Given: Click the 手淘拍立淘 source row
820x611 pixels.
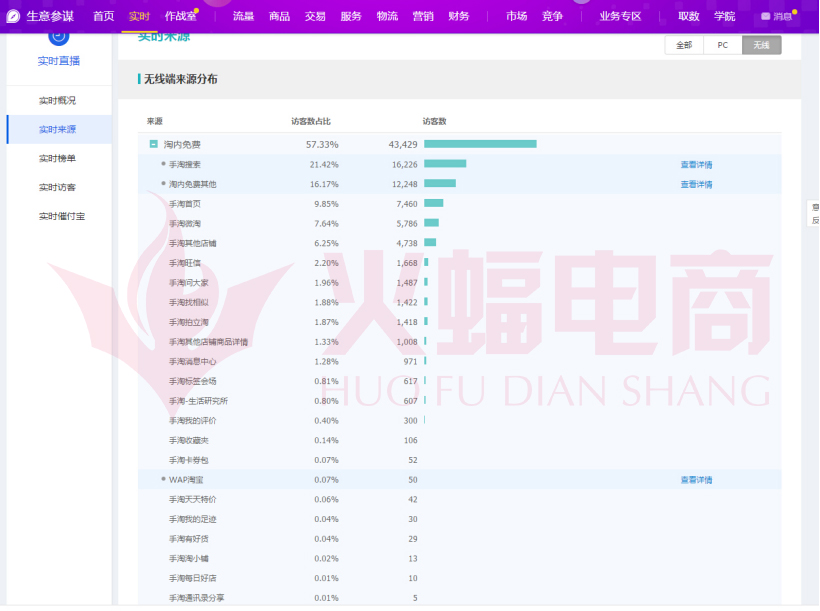Looking at the screenshot, I should point(460,322).
